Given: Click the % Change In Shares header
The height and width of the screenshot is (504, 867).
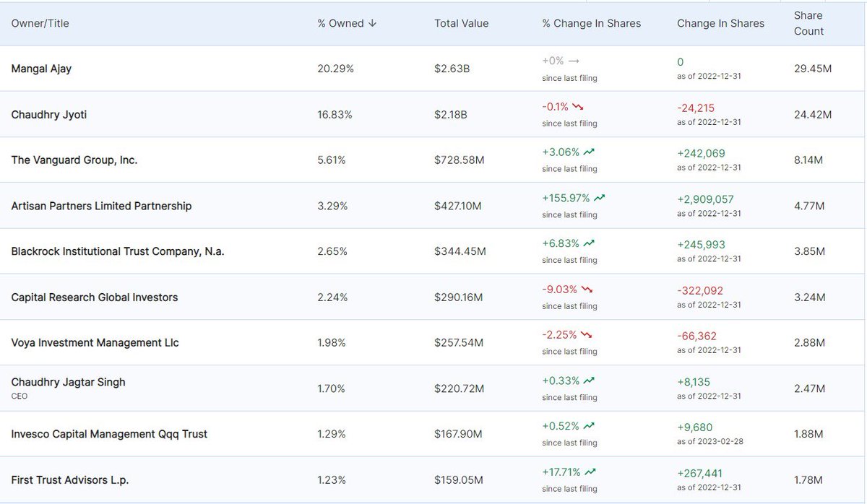Looking at the screenshot, I should (x=591, y=23).
